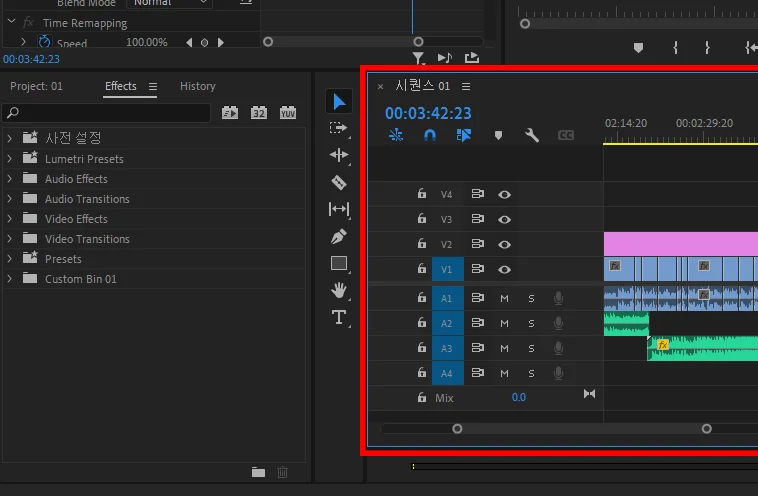The image size is (758, 496).
Task: Go to next Speed keyframe
Action: 220,43
